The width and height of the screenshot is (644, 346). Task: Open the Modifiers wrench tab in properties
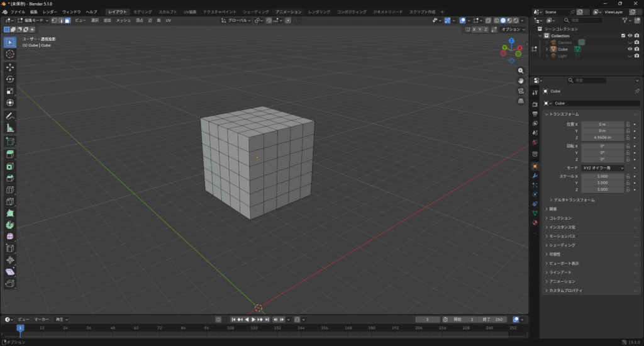pyautogui.click(x=535, y=176)
